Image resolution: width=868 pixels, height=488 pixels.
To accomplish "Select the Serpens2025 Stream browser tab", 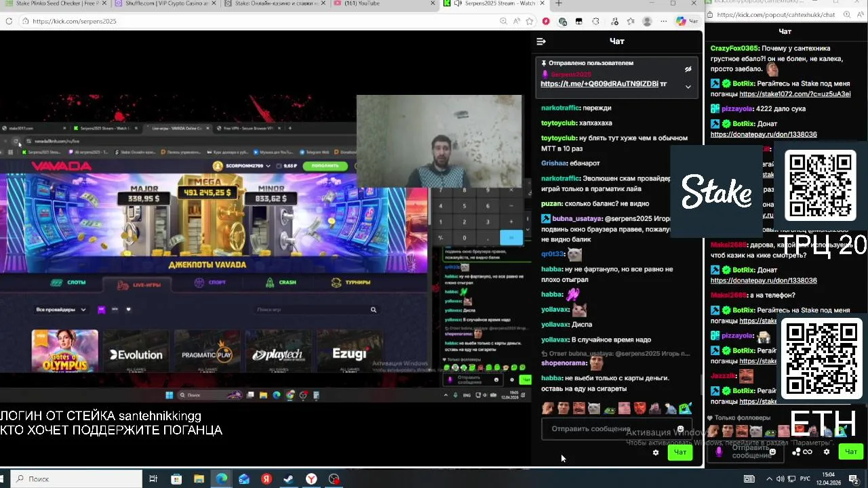I will 494,3.
